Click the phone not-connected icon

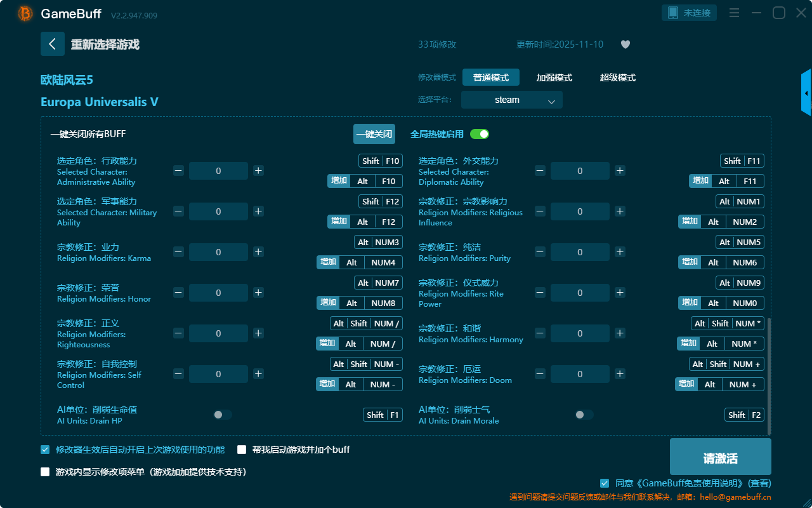click(x=673, y=13)
